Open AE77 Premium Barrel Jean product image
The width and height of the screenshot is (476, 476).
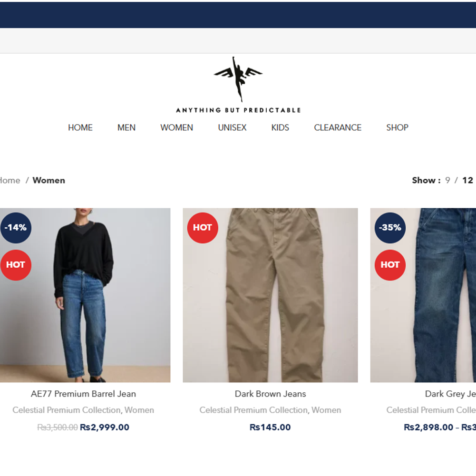85,295
